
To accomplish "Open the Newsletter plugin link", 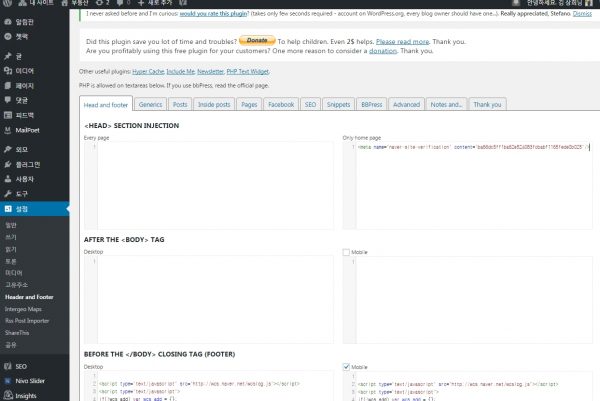I will [210, 72].
